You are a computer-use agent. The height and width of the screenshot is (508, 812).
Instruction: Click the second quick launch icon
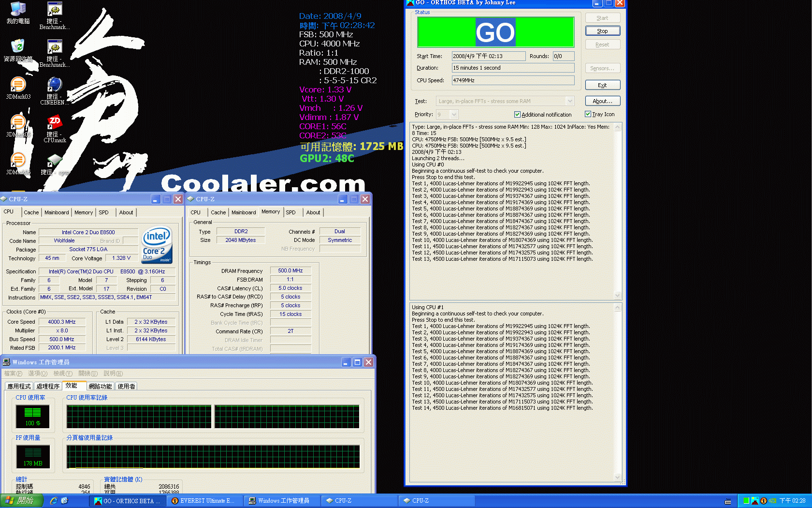click(x=64, y=501)
